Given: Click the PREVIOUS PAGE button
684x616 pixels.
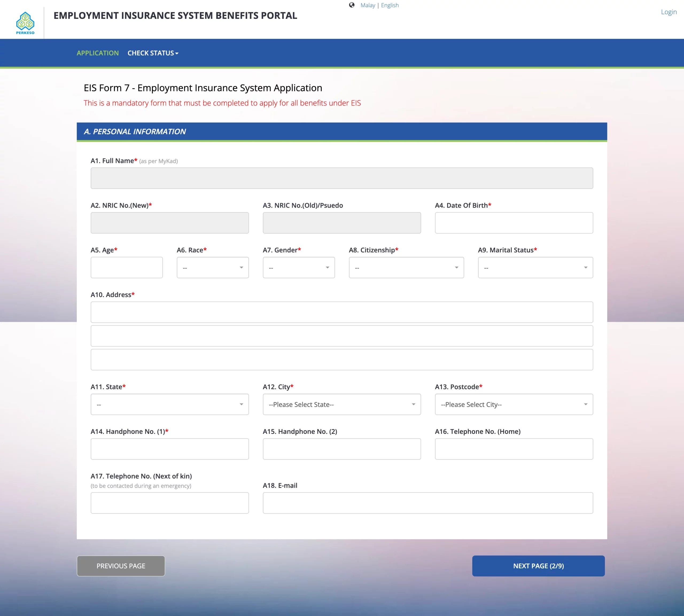Looking at the screenshot, I should [x=121, y=566].
